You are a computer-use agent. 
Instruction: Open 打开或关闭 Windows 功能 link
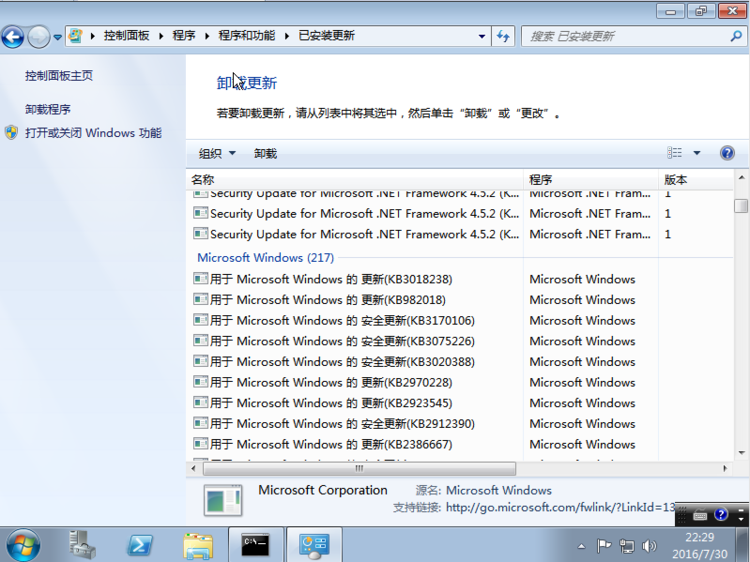(x=93, y=132)
